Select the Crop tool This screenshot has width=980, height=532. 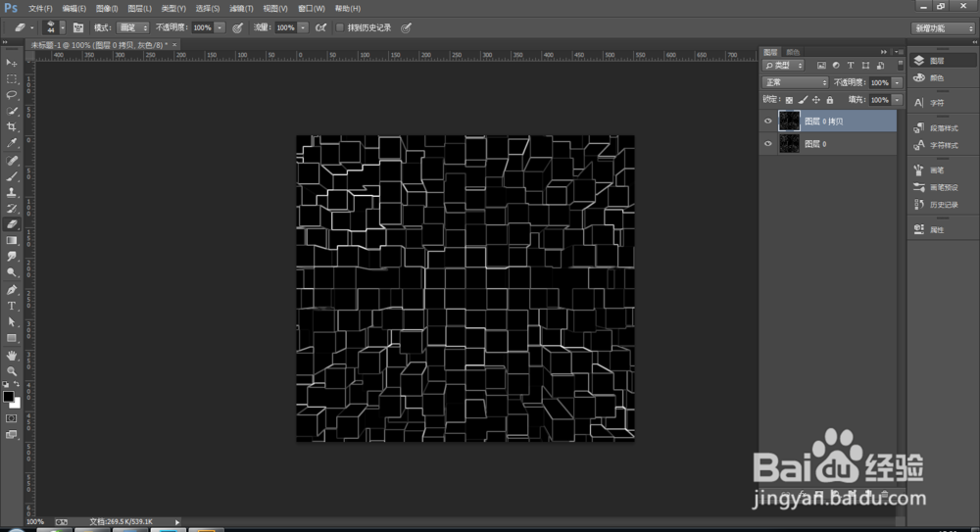(11, 127)
